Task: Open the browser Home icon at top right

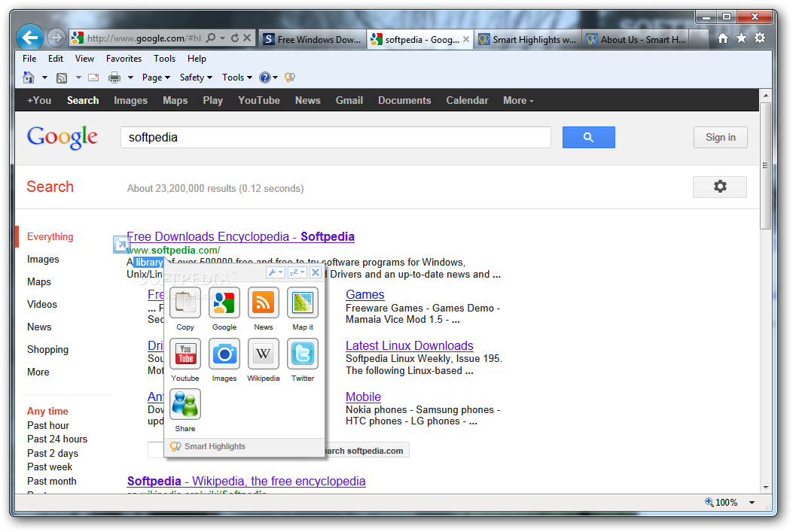Action: click(723, 38)
